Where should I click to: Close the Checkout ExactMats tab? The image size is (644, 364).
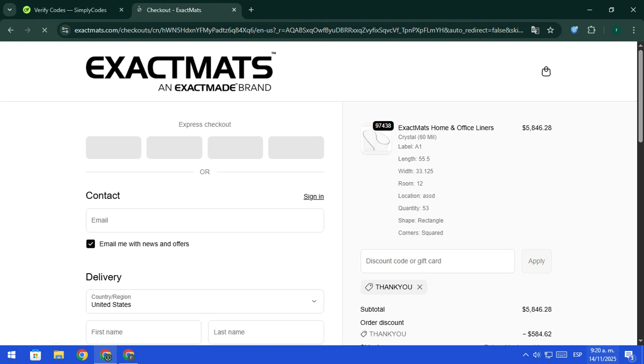pyautogui.click(x=234, y=10)
